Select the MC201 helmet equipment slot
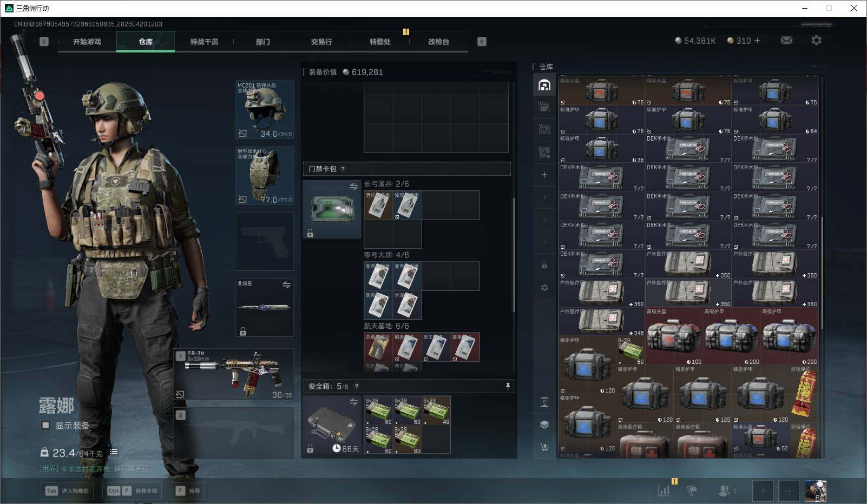The height and width of the screenshot is (504, 867). [265, 110]
